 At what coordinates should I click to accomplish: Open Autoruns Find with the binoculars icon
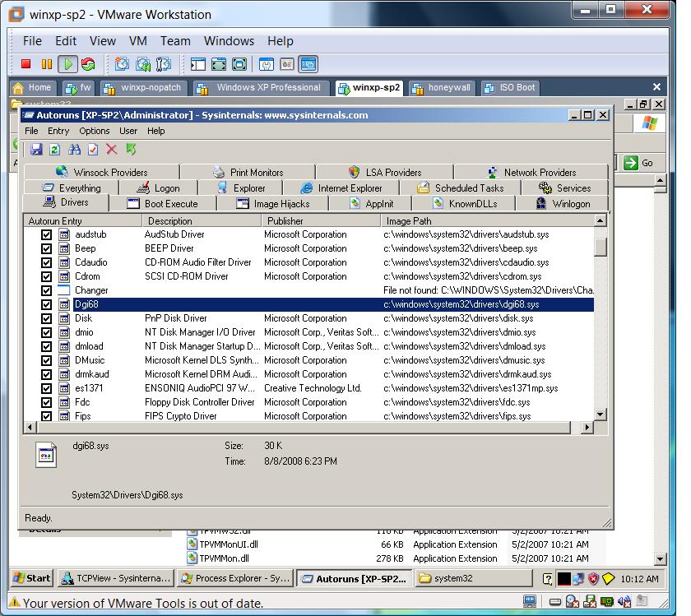pos(75,150)
